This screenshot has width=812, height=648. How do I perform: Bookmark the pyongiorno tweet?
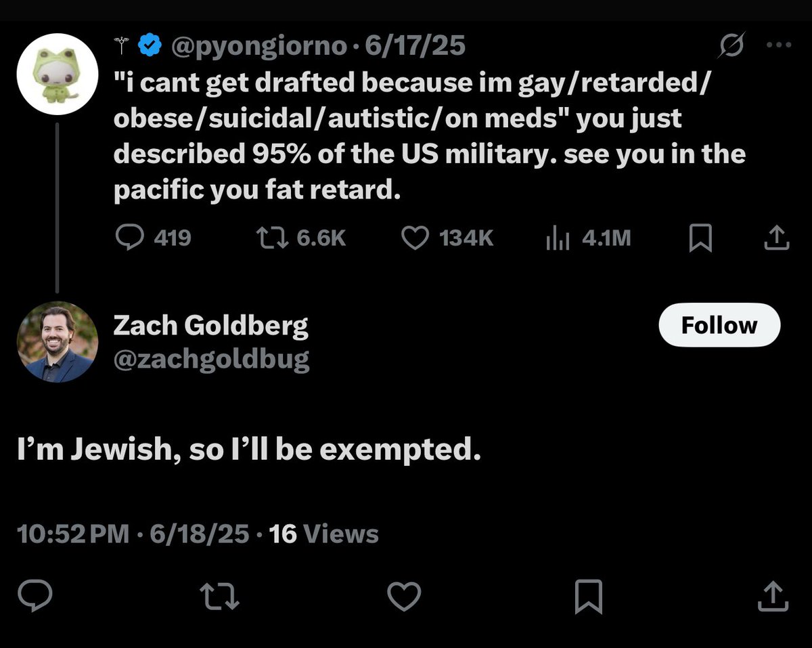(x=700, y=238)
